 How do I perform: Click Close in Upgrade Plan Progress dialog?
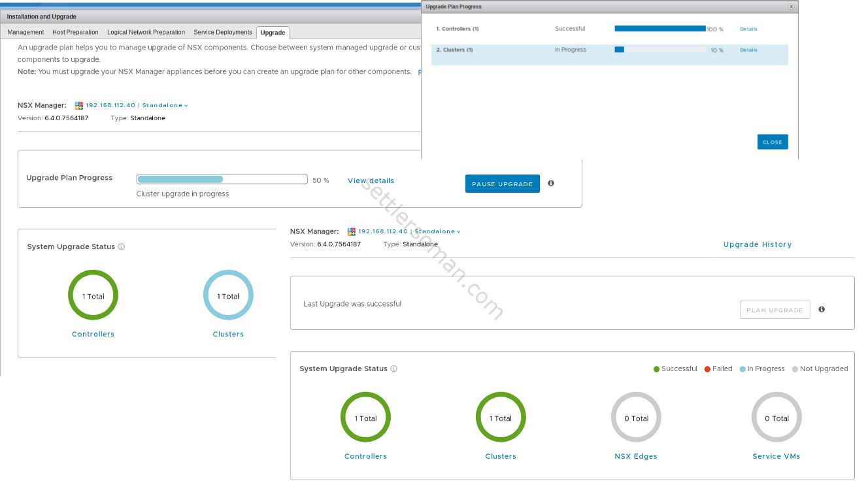772,142
